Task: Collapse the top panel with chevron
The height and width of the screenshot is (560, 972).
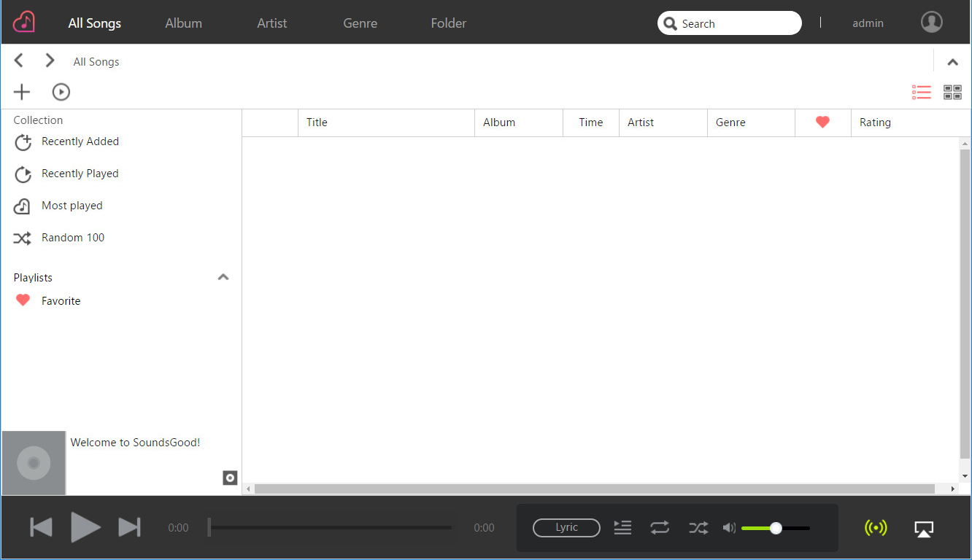Action: [x=952, y=62]
